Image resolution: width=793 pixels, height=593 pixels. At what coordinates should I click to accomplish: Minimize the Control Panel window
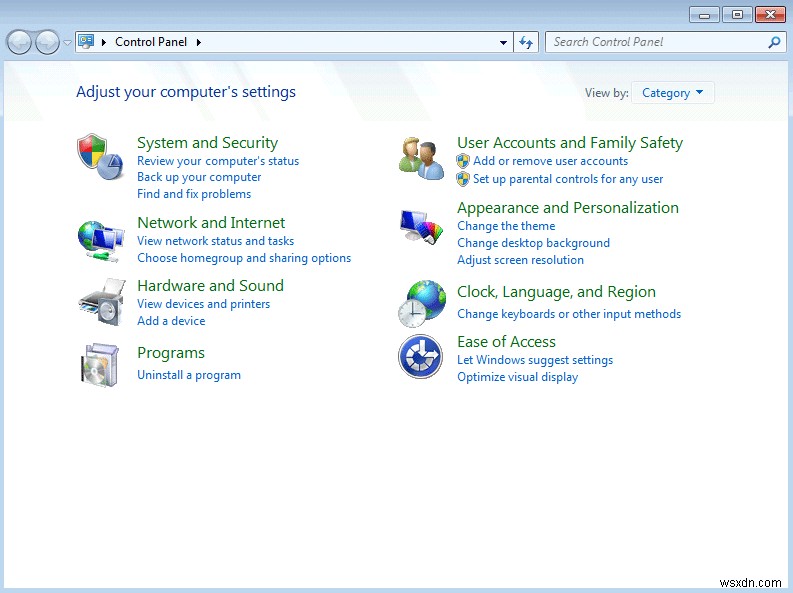[x=704, y=15]
